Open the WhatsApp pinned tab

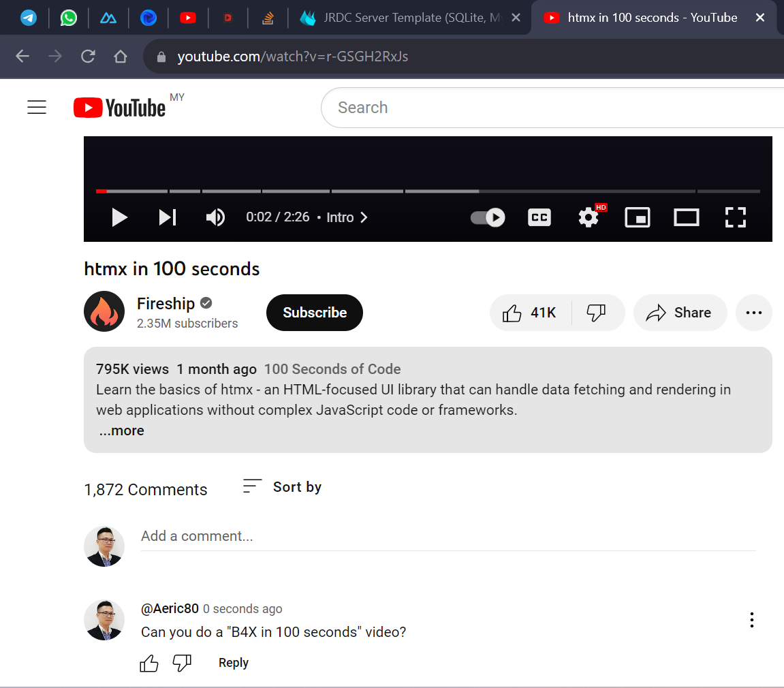69,18
